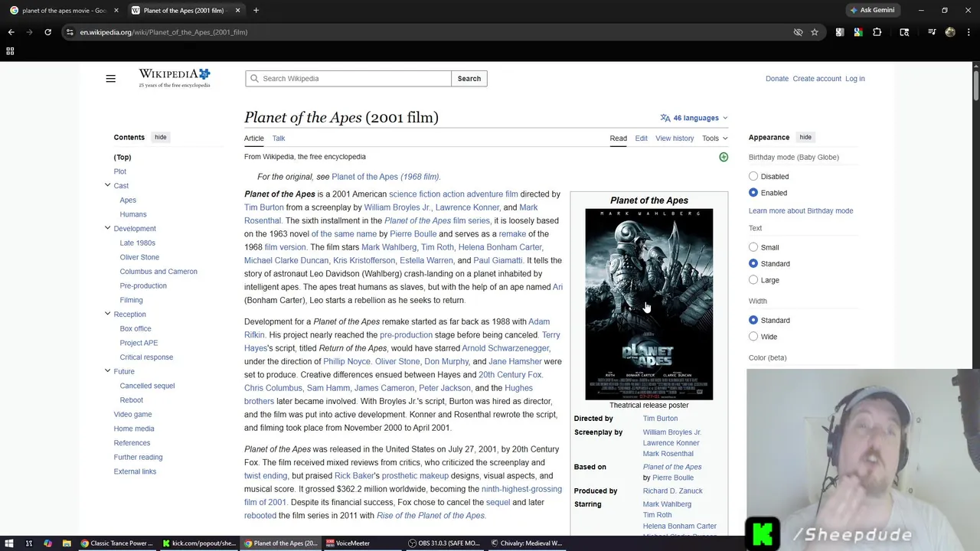Switch to the Google search browser tab
Image resolution: width=980 pixels, height=551 pixels.
pos(63,11)
